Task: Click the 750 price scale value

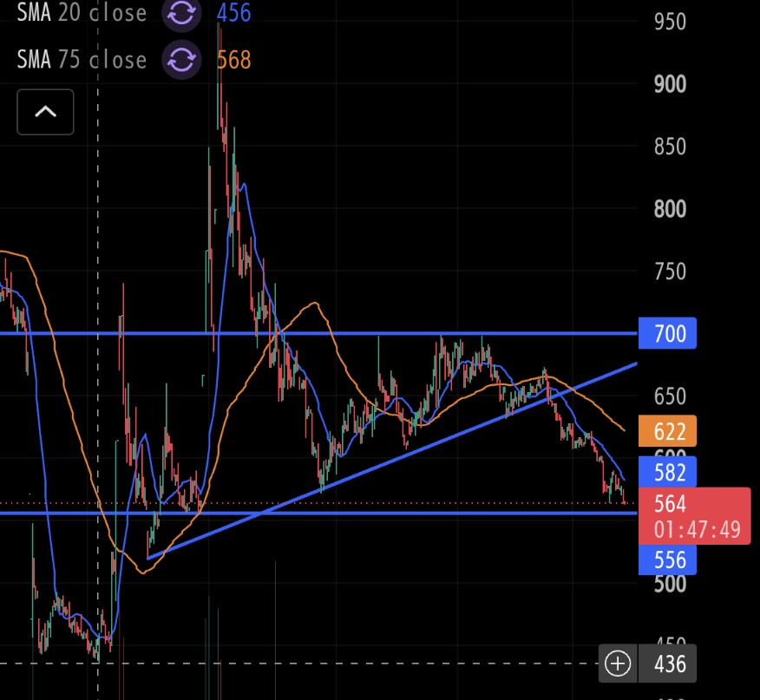Action: [x=671, y=271]
